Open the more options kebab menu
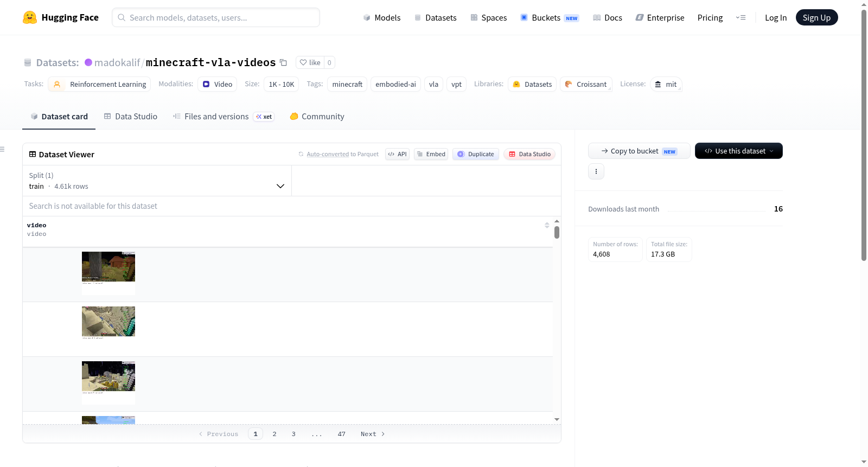868x467 pixels. click(596, 171)
